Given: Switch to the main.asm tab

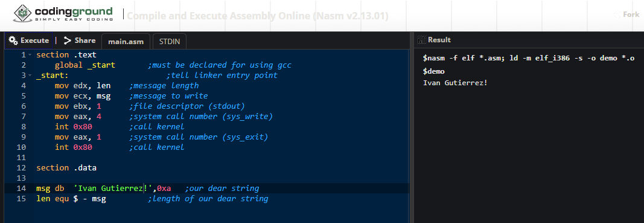Looking at the screenshot, I should coord(126,41).
